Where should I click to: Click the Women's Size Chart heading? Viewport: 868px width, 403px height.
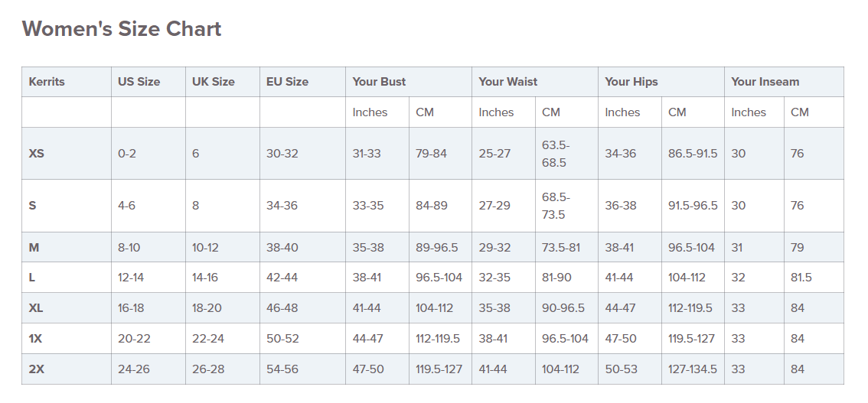coord(122,29)
